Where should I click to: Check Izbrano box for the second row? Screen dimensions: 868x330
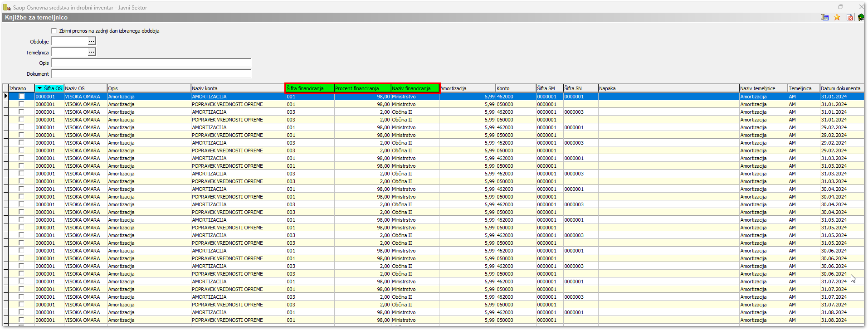(x=21, y=104)
